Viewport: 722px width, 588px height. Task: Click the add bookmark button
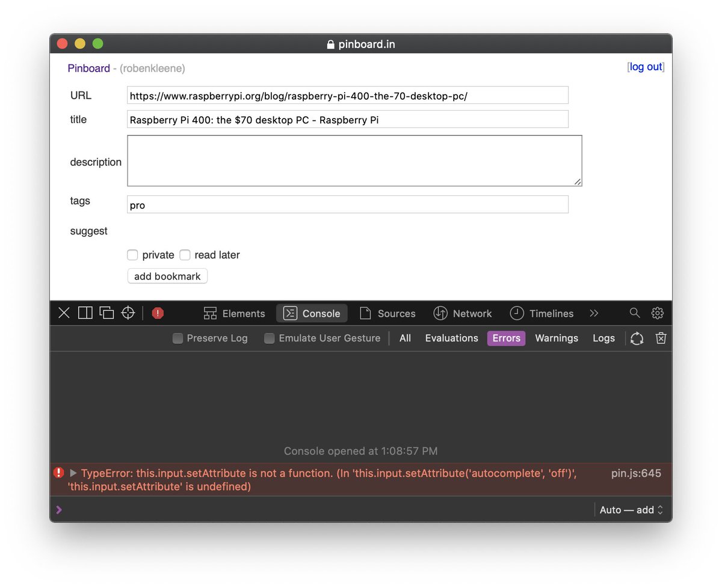tap(167, 277)
